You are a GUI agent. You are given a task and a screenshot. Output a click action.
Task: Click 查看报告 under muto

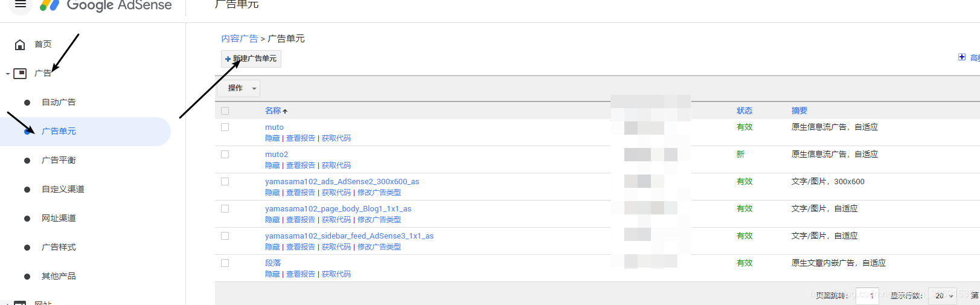[301, 138]
